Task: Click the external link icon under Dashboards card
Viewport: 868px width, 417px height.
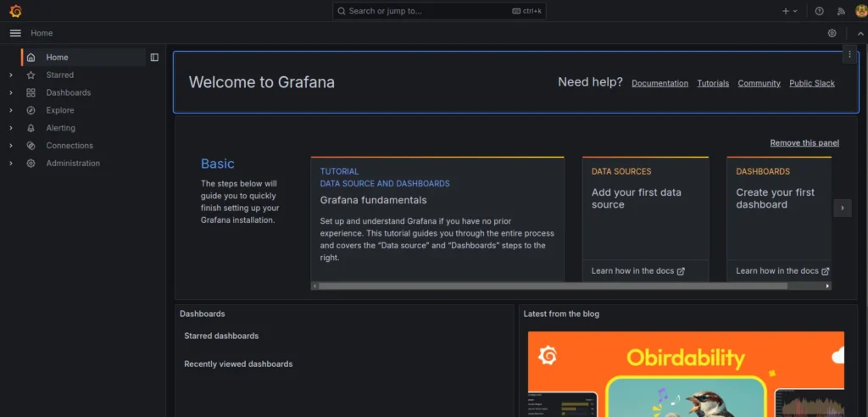Action: coord(826,271)
